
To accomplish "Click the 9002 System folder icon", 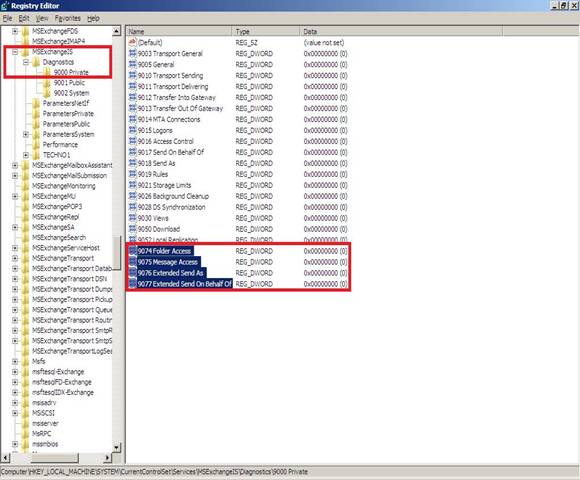I will point(47,93).
